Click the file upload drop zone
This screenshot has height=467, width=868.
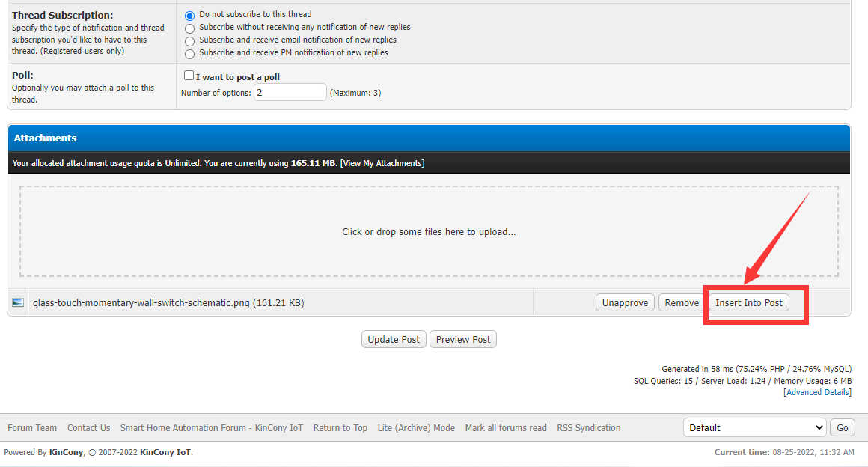coord(429,232)
